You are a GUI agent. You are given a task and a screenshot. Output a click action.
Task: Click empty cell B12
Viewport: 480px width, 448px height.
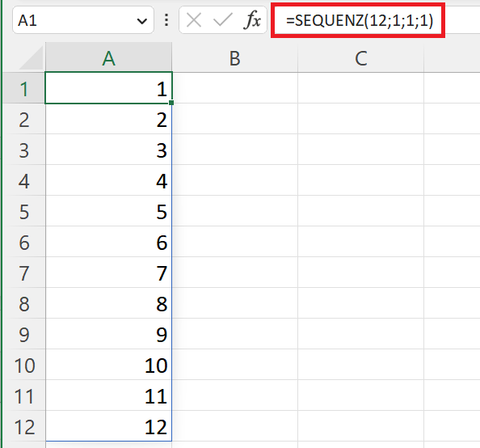tap(235, 426)
